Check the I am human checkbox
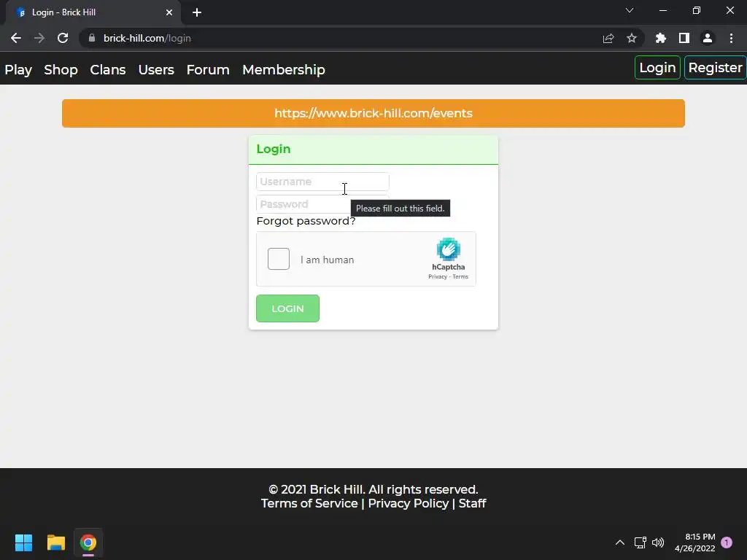 click(279, 259)
